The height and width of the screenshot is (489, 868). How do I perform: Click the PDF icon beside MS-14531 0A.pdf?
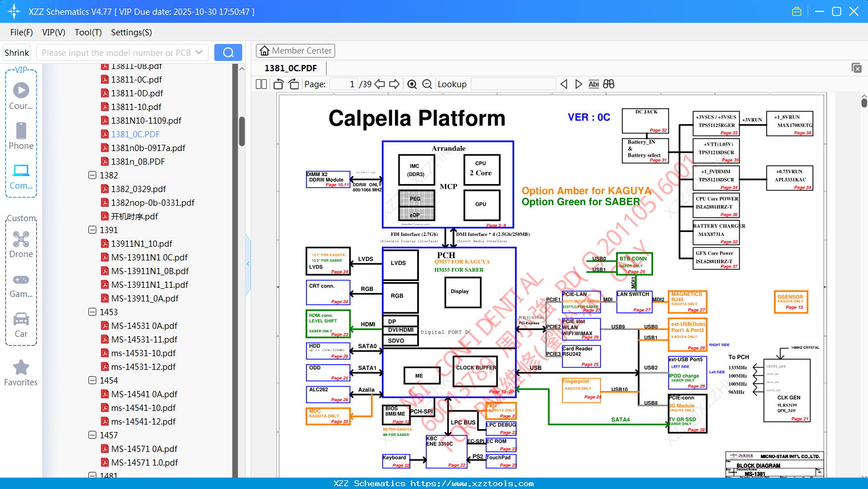tap(105, 325)
